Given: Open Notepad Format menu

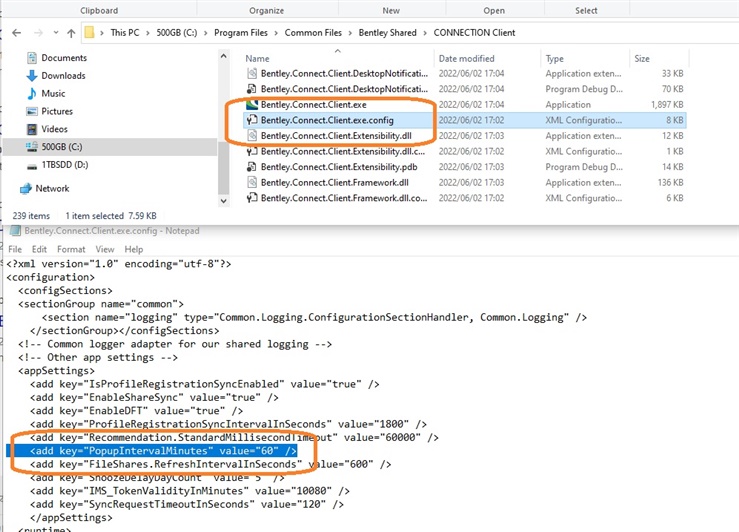Looking at the screenshot, I should pos(71,249).
